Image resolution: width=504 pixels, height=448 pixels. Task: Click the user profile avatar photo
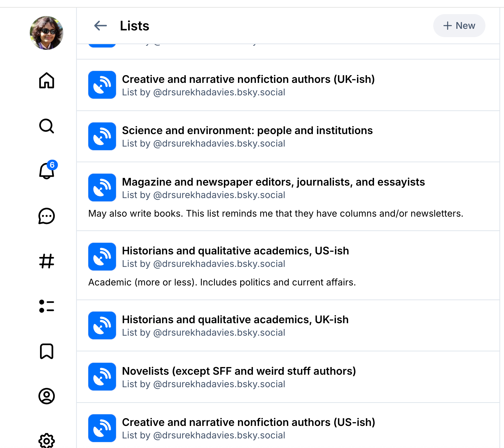pyautogui.click(x=46, y=33)
